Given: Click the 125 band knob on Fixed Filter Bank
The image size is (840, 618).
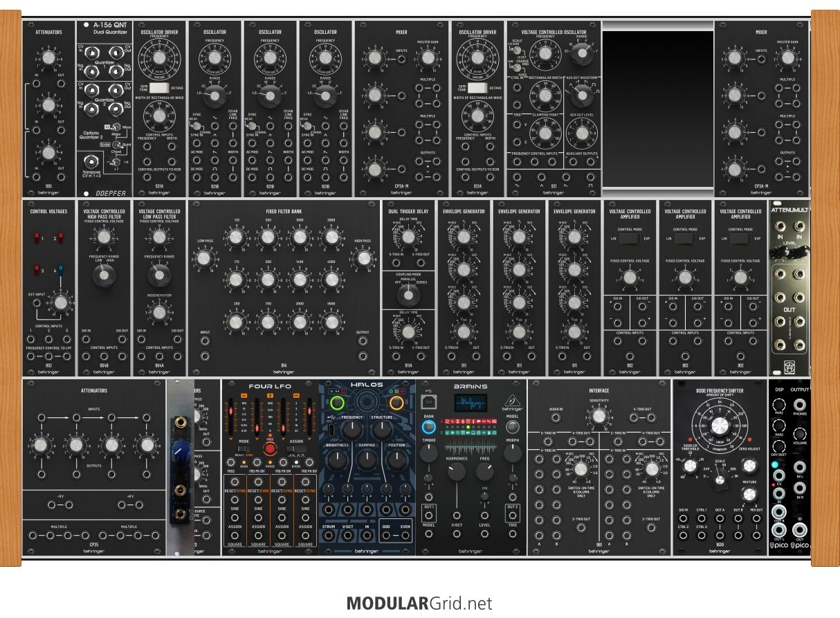Looking at the screenshot, I should pyautogui.click(x=235, y=237).
